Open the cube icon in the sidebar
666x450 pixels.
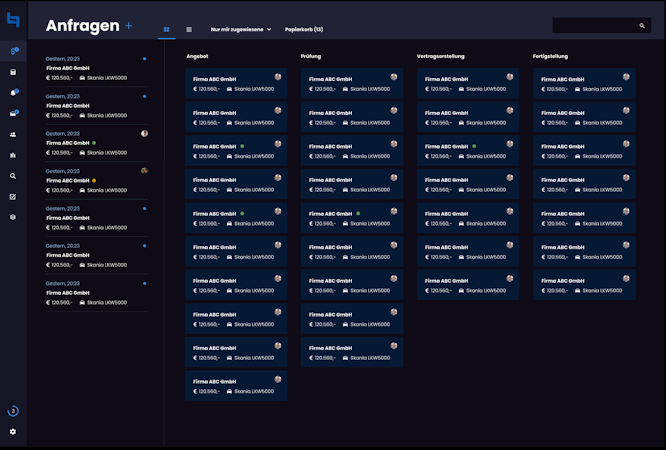pyautogui.click(x=13, y=217)
